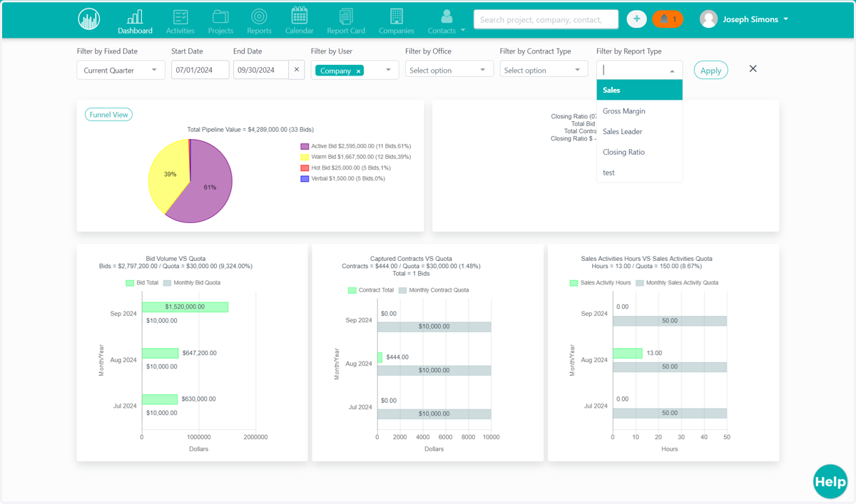Click the app logo icon
This screenshot has width=856, height=504.
point(89,19)
